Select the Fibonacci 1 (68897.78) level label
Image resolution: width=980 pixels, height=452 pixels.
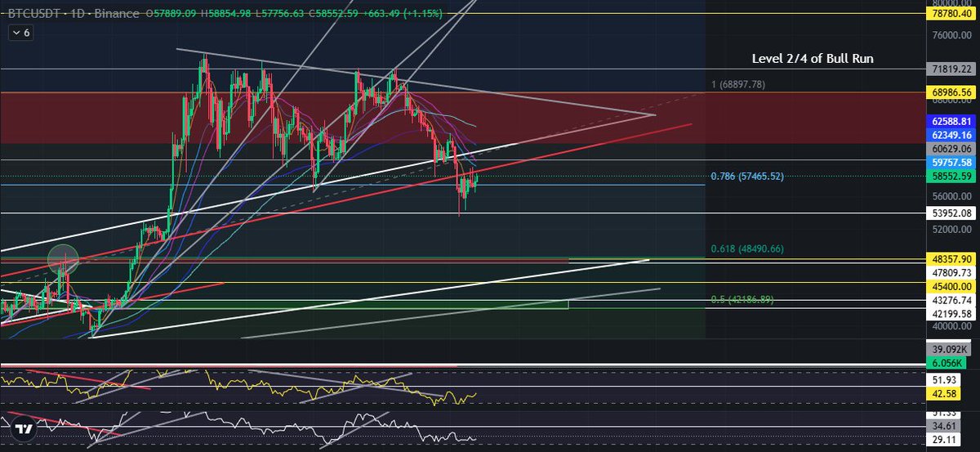[737, 84]
